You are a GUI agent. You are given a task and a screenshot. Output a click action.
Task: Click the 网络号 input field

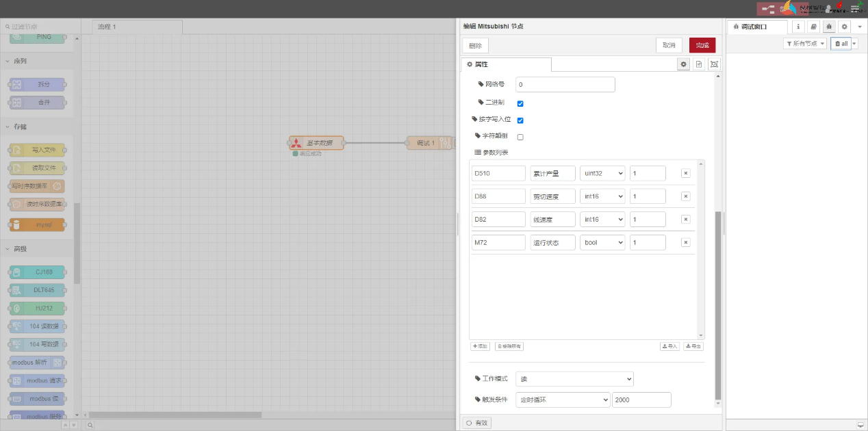point(565,85)
